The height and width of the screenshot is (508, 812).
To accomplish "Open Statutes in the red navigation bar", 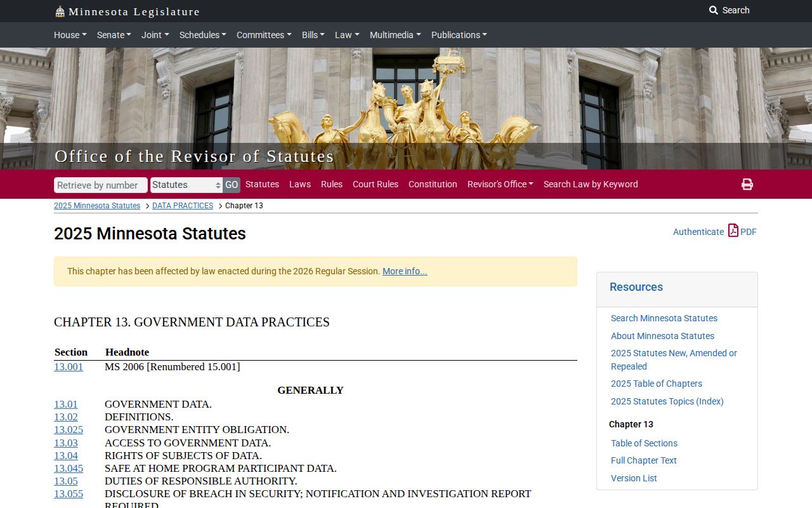I will click(x=262, y=184).
